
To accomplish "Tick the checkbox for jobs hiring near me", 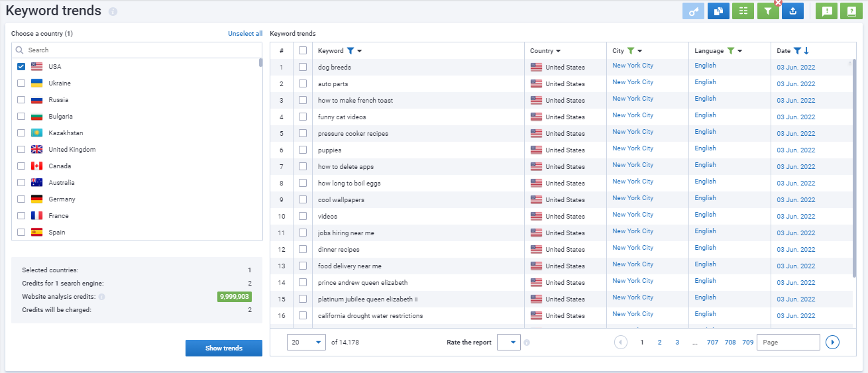I will (303, 233).
